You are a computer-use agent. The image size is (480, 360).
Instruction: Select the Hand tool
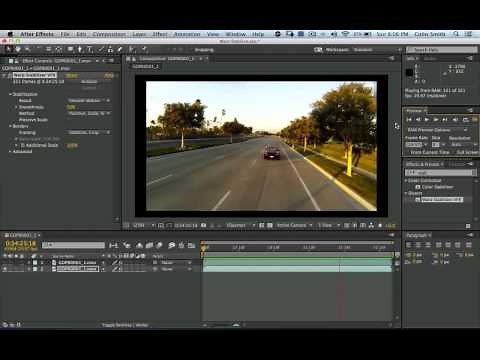coord(18,49)
